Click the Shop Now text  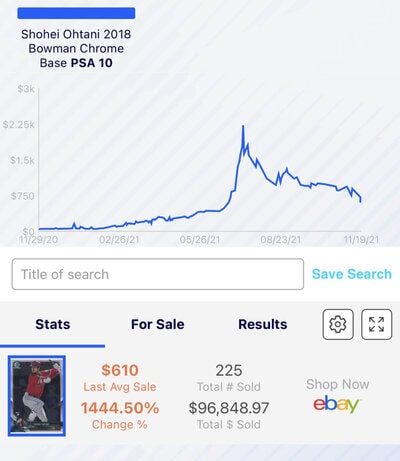coord(337,384)
